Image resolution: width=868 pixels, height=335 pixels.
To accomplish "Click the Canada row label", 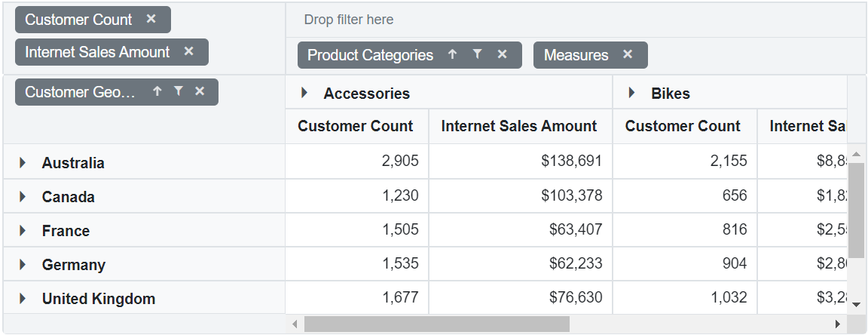I will point(68,197).
